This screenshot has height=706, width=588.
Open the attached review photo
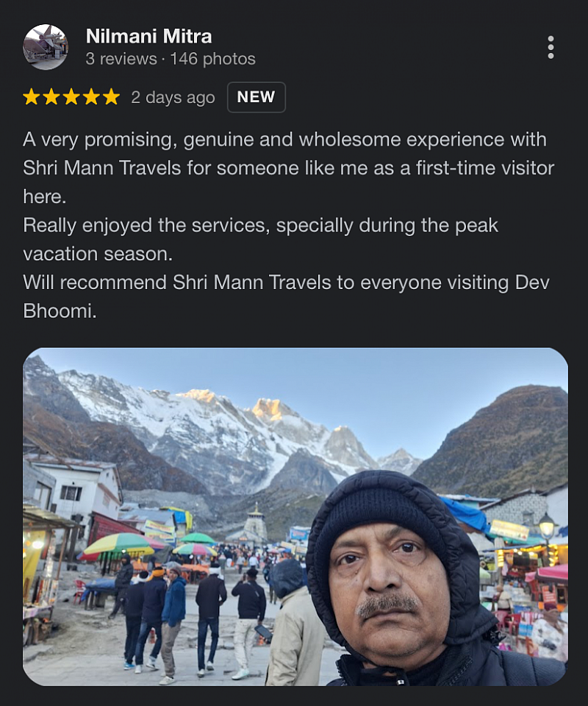[x=295, y=517]
